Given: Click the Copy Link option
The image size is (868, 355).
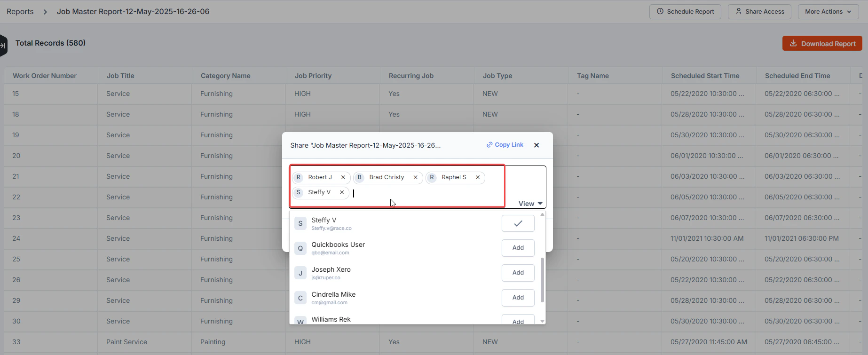Looking at the screenshot, I should coord(505,145).
